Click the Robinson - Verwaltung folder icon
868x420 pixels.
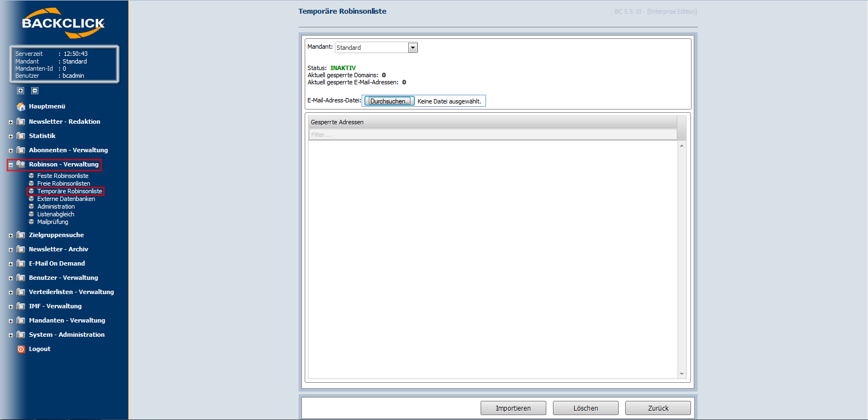tap(21, 164)
